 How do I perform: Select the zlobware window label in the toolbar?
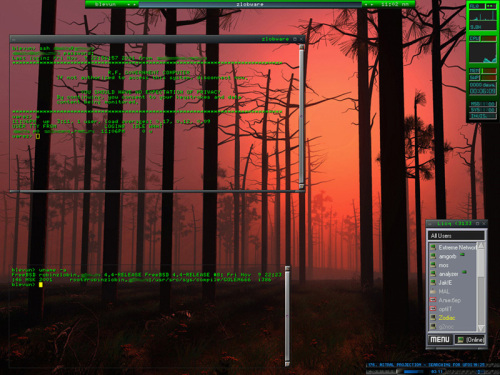click(x=250, y=4)
